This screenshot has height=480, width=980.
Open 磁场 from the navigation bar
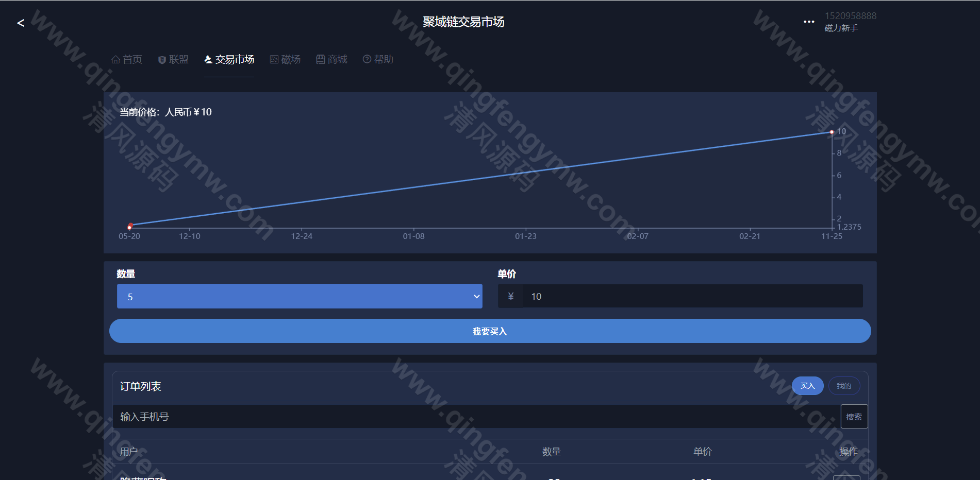point(285,60)
